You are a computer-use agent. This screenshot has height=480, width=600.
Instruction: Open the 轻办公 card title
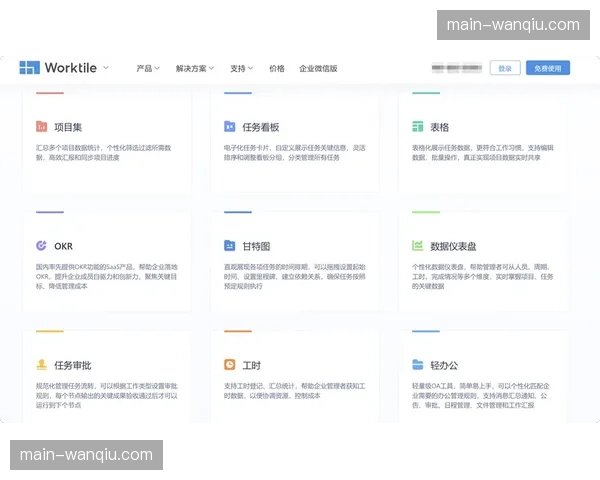[x=444, y=365]
